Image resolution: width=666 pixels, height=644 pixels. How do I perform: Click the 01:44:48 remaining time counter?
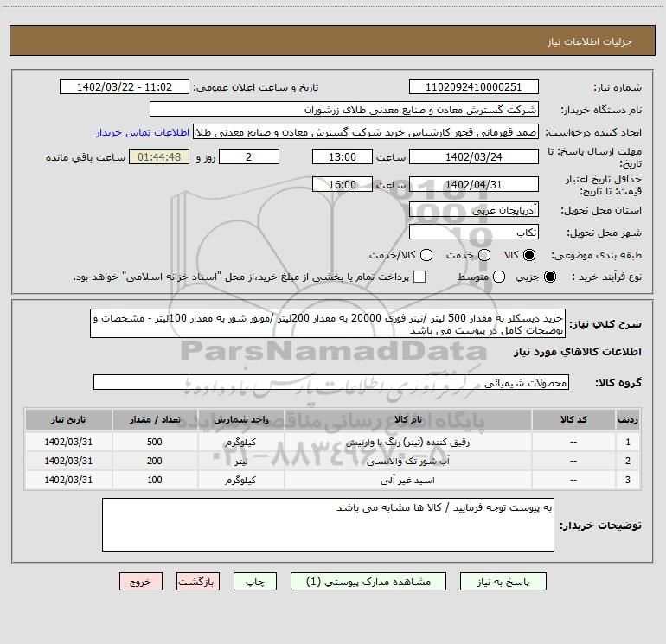pos(159,157)
